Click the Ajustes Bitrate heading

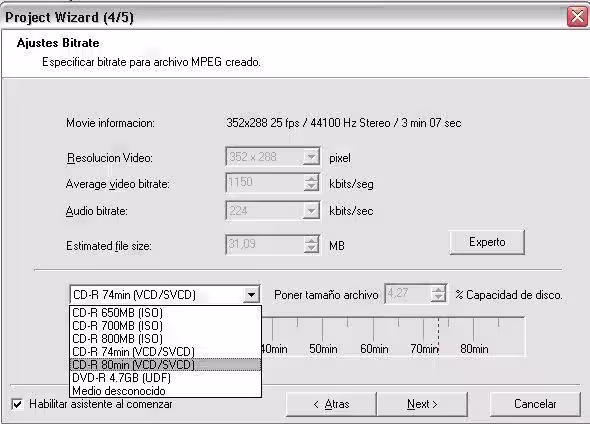point(58,43)
